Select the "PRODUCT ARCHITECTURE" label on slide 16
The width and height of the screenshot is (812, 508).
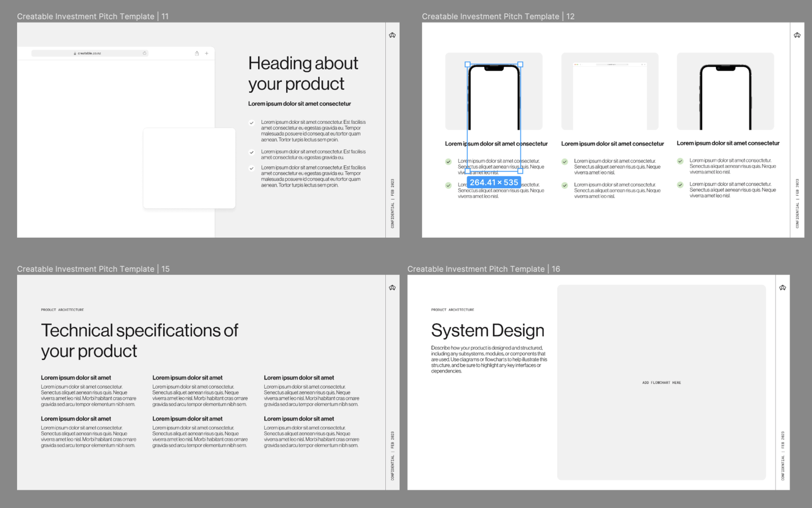pyautogui.click(x=453, y=310)
